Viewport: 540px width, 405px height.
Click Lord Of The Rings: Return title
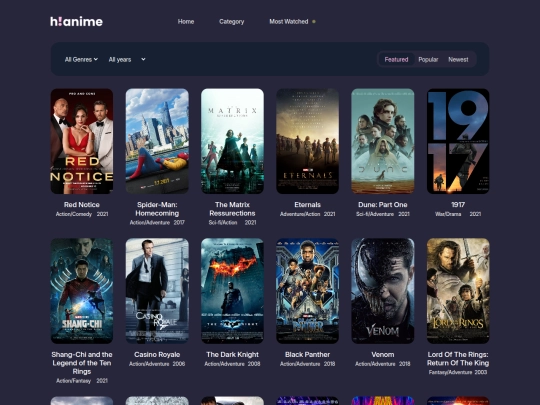click(x=458, y=359)
